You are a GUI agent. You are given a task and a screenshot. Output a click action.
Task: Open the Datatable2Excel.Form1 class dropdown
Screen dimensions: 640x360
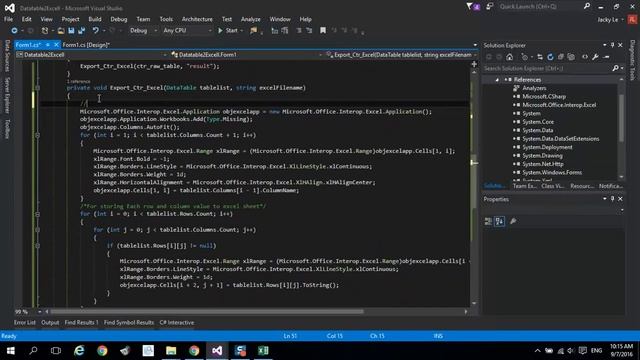click(246, 55)
